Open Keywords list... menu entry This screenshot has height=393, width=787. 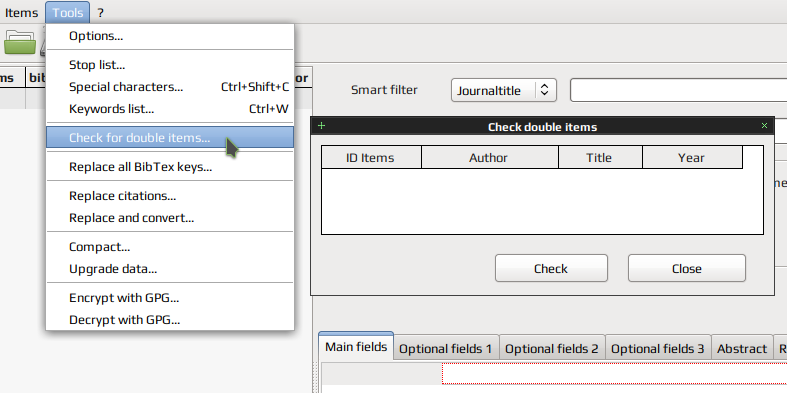tap(170, 109)
